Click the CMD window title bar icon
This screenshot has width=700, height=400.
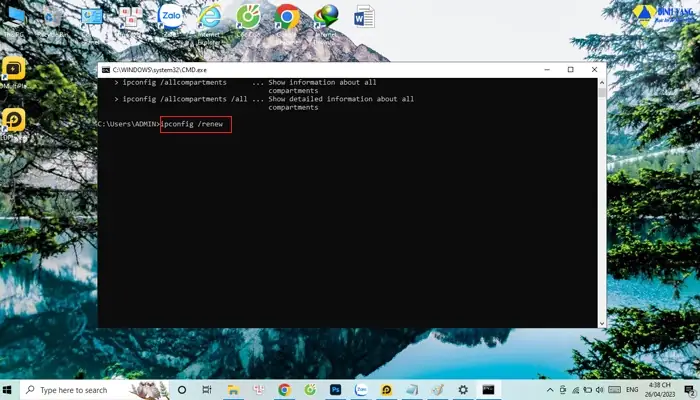coord(106,70)
